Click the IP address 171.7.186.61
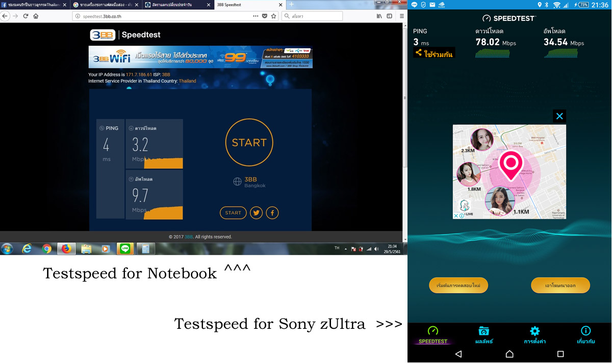Viewport: 612px width, 364px height. coord(139,74)
